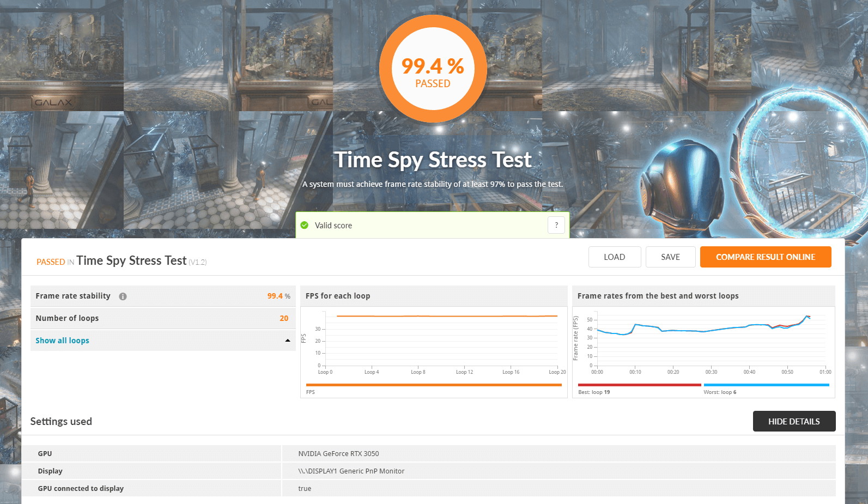
Task: Collapse the Show all loops arrow
Action: [x=288, y=341]
